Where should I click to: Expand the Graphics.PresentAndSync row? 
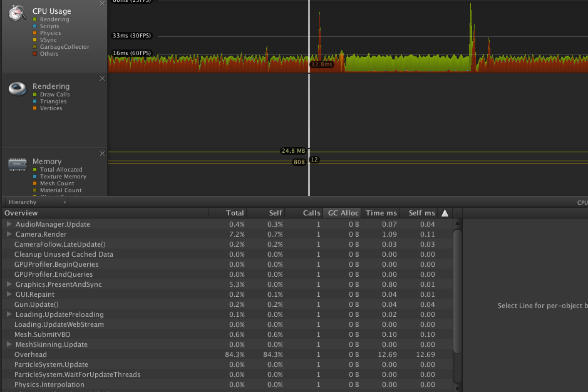[x=9, y=284]
